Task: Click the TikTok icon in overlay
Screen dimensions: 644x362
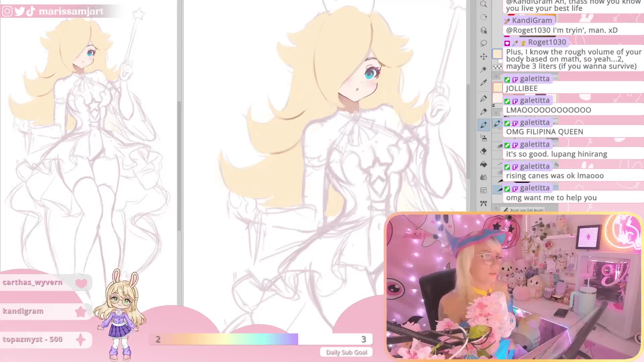Action: (x=31, y=11)
